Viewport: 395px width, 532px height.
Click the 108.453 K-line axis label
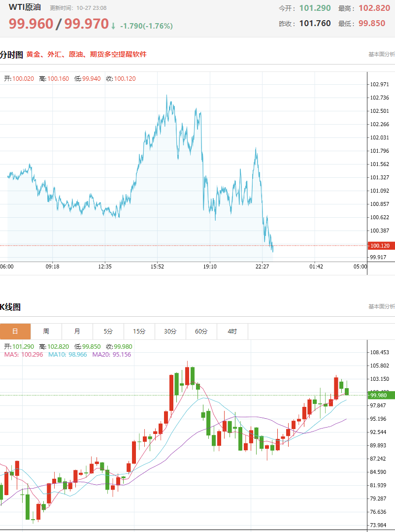point(379,353)
